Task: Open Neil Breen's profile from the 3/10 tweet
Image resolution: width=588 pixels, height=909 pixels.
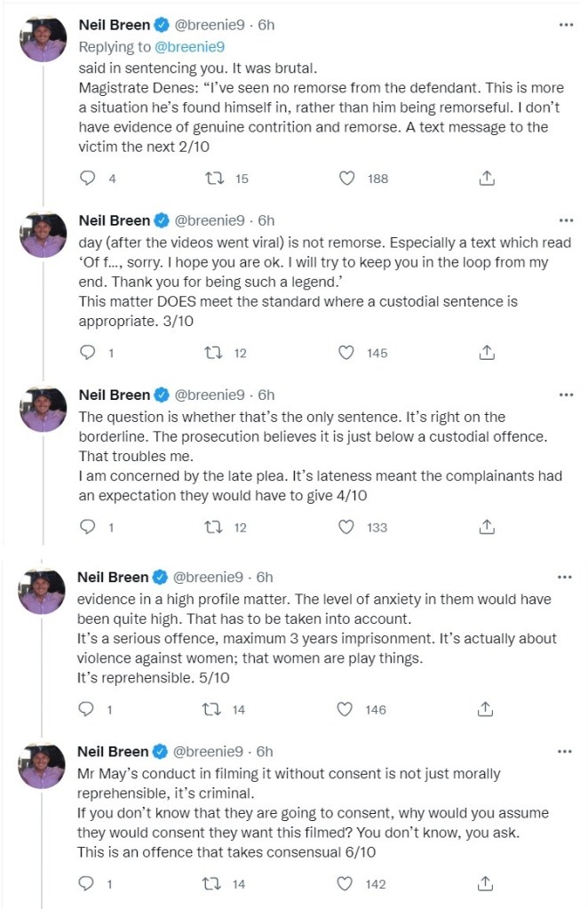Action: [115, 220]
